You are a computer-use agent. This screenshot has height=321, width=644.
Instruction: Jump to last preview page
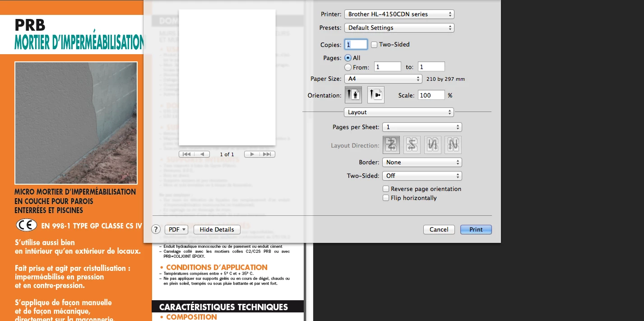point(267,154)
